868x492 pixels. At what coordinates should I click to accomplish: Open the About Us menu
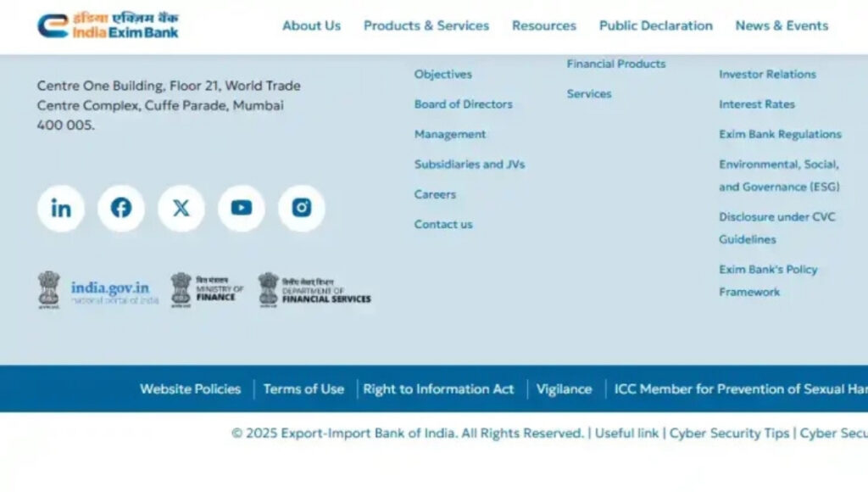click(x=312, y=25)
